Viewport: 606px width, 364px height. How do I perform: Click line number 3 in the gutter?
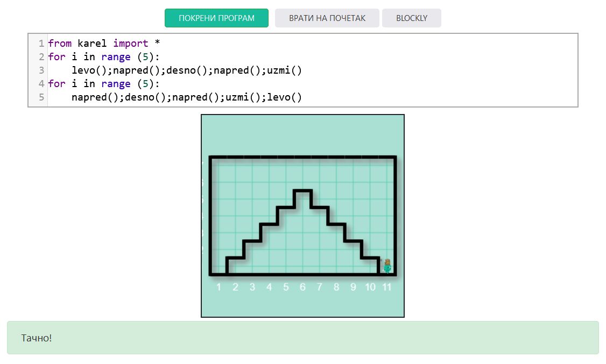[41, 70]
